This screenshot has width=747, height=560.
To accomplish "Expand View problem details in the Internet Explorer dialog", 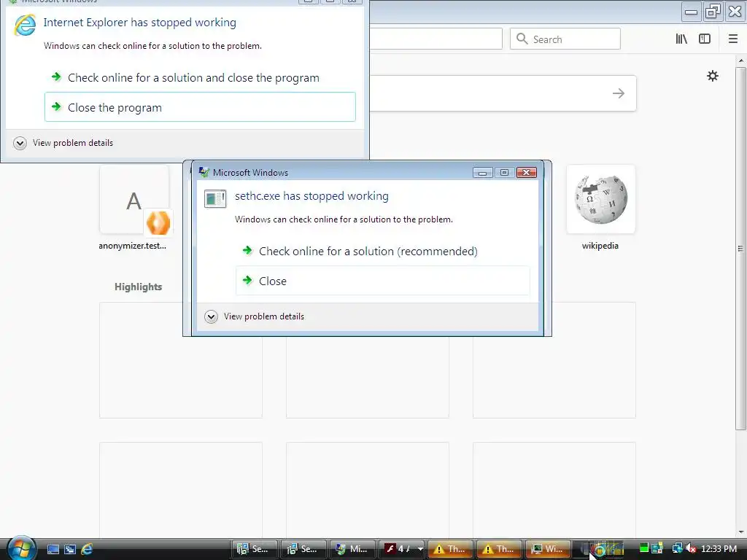I will tap(64, 143).
